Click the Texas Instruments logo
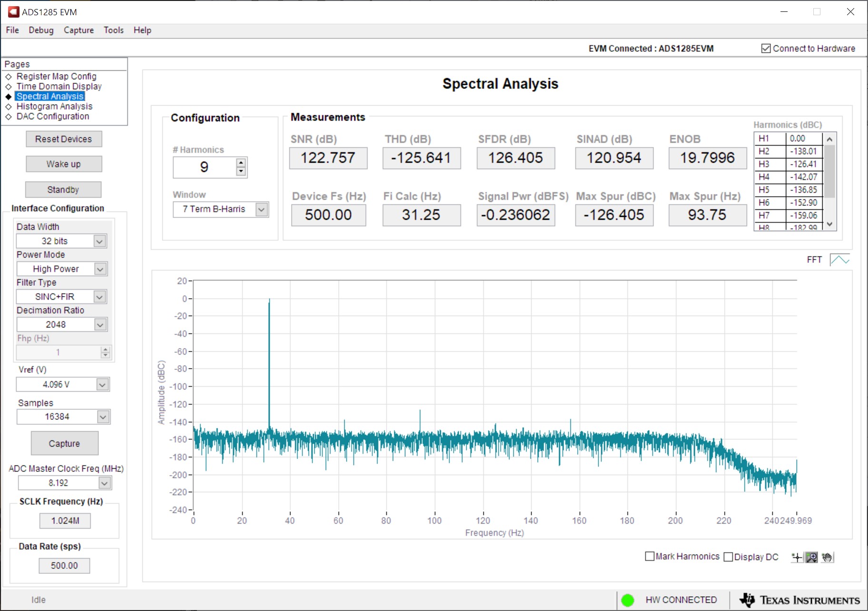Image resolution: width=868 pixels, height=611 pixels. [x=800, y=600]
